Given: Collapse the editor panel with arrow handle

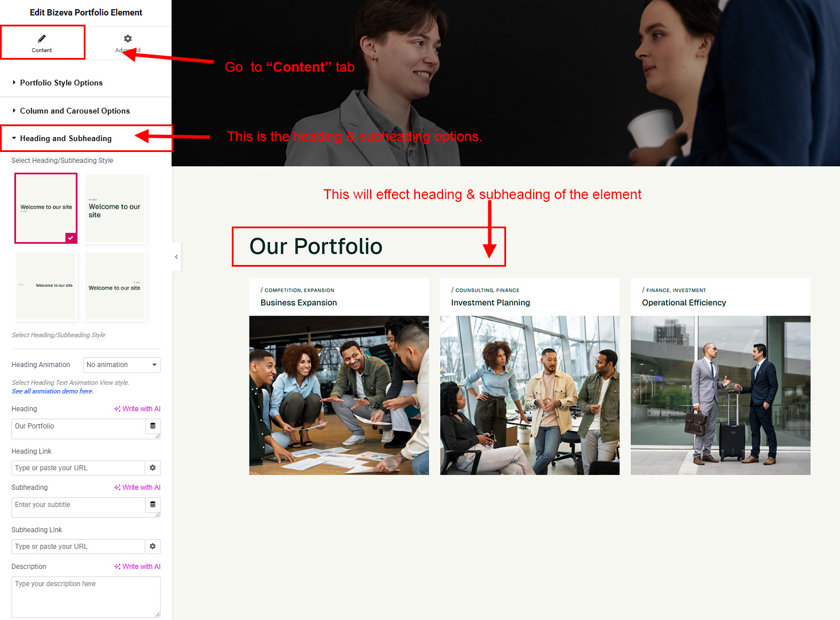Looking at the screenshot, I should click(176, 257).
